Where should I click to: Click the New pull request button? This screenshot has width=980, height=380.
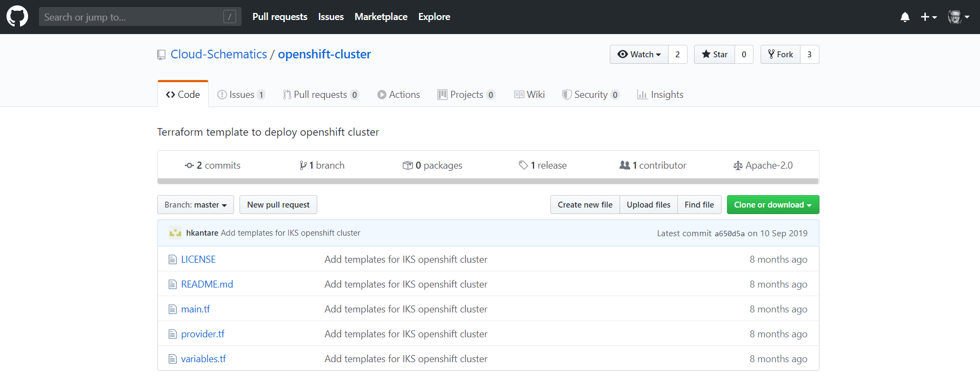pos(278,205)
